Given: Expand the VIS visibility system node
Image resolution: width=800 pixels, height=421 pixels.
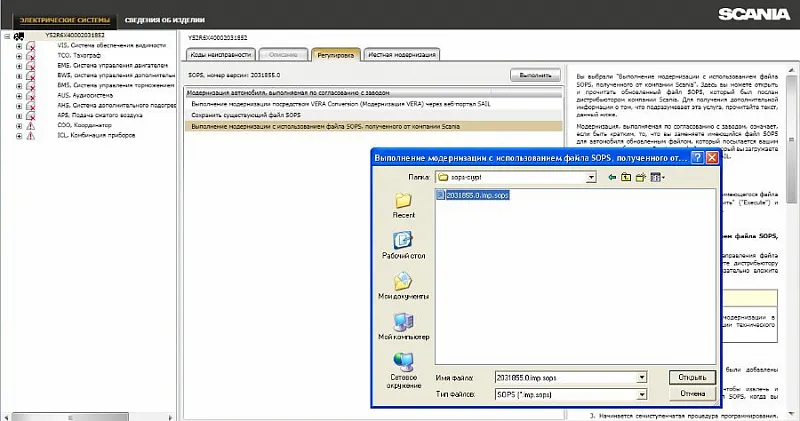Looking at the screenshot, I should (19, 46).
